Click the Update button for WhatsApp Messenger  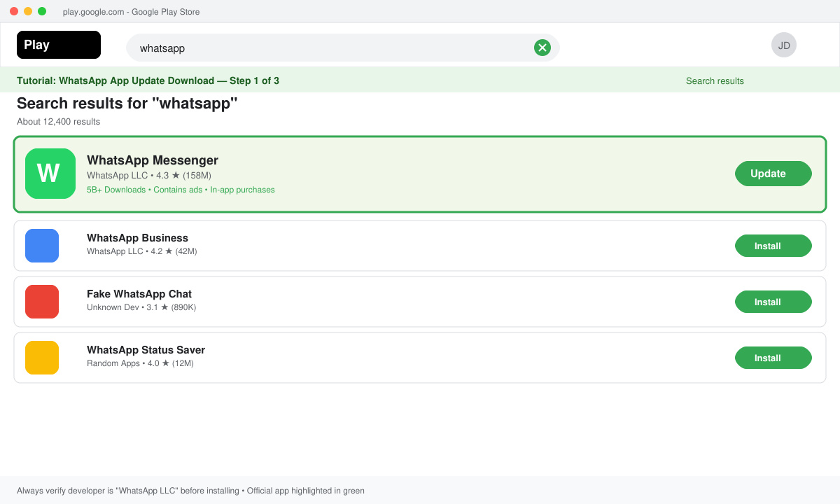pos(773,174)
